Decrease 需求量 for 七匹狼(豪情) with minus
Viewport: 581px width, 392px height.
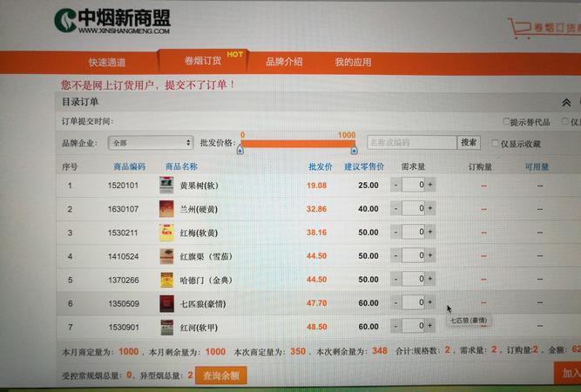395,302
